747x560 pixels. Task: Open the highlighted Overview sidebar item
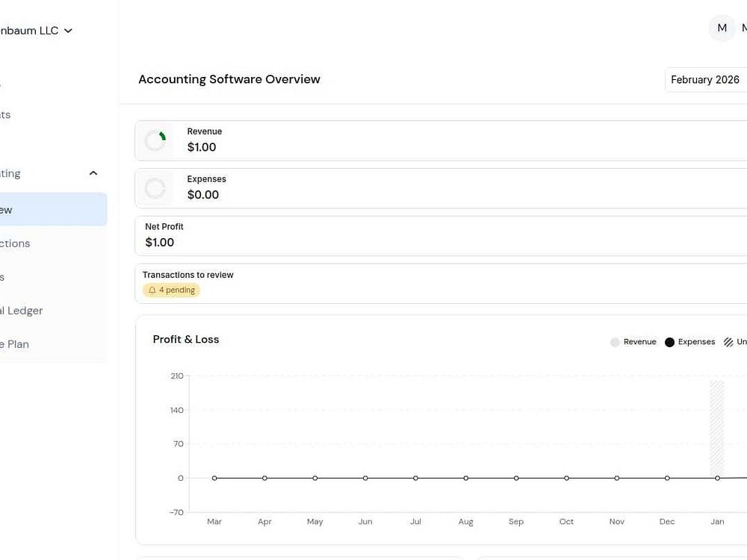click(45, 210)
